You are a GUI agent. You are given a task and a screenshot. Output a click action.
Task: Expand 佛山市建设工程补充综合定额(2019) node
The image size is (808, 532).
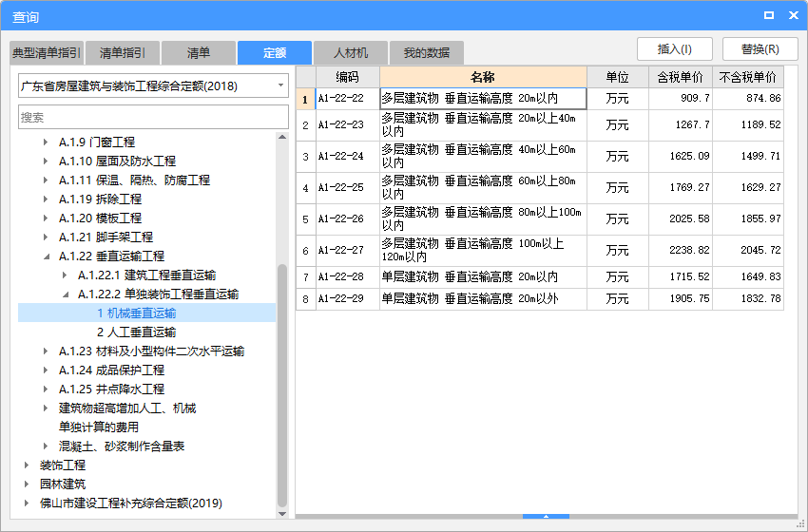[27, 503]
